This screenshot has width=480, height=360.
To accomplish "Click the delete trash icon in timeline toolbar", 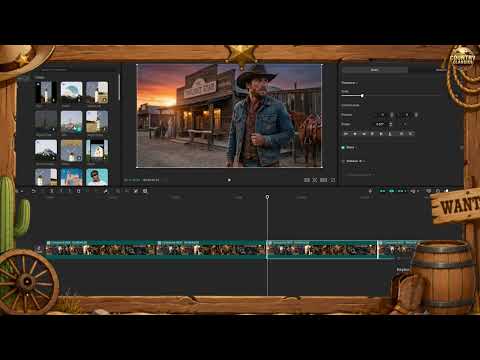I will [x=79, y=191].
